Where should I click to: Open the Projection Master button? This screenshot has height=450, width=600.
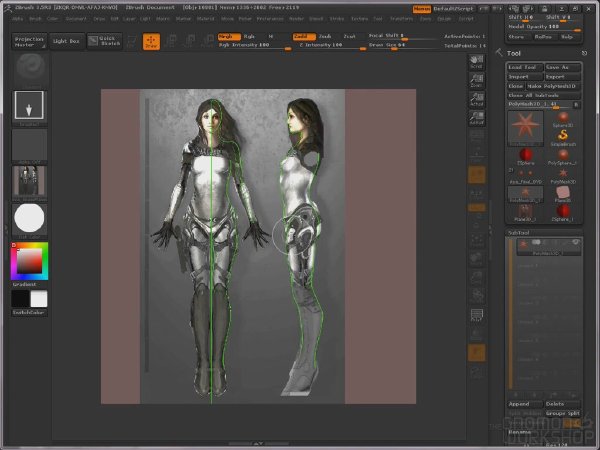29,41
